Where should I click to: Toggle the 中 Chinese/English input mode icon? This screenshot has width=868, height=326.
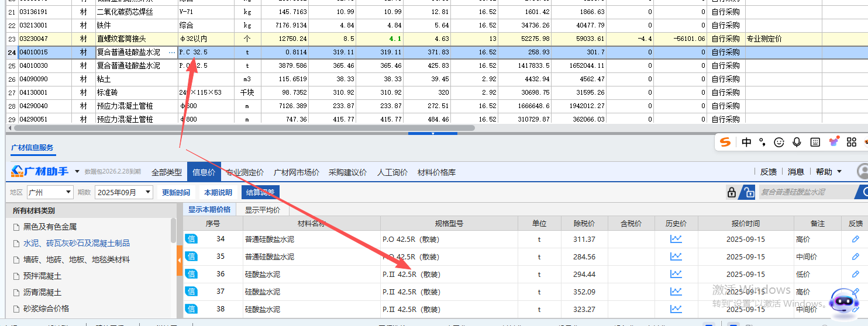click(x=746, y=142)
